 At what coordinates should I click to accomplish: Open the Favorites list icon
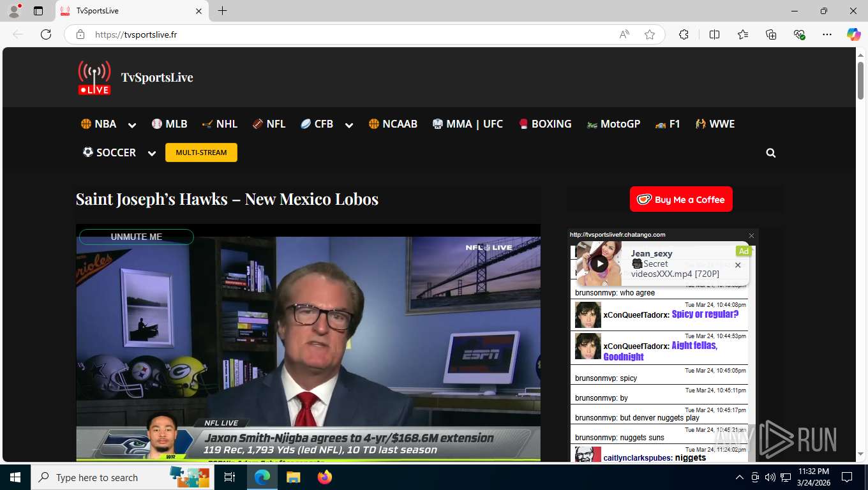[743, 34]
